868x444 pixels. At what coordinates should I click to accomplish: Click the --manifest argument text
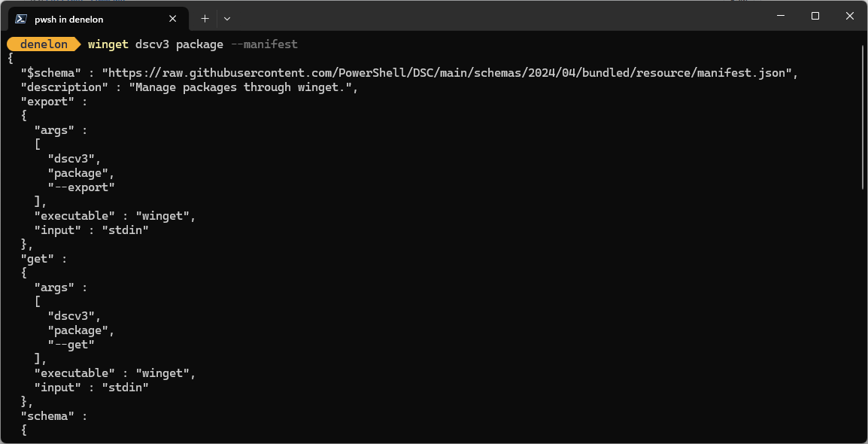pos(263,44)
